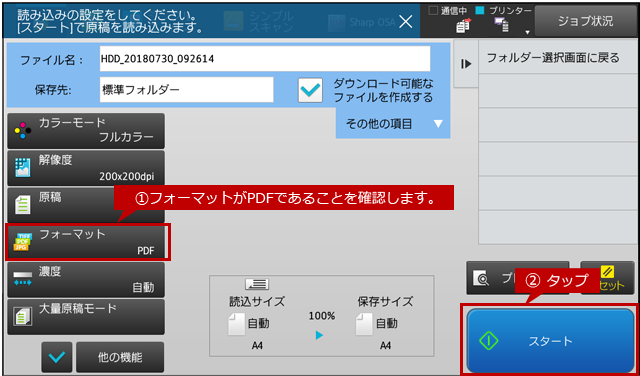Toggle the checkmark button beside 他の機能
The width and height of the screenshot is (640, 376).
click(x=57, y=358)
